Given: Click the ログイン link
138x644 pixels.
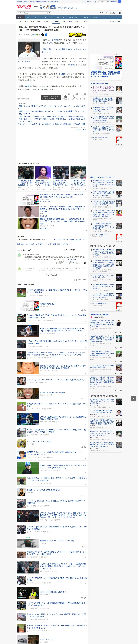Looking at the screenshot, I should [x=42, y=8].
